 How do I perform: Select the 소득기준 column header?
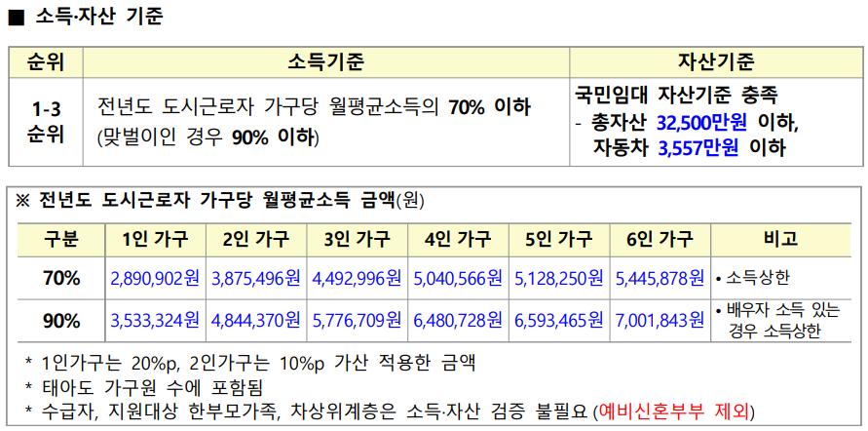point(326,62)
